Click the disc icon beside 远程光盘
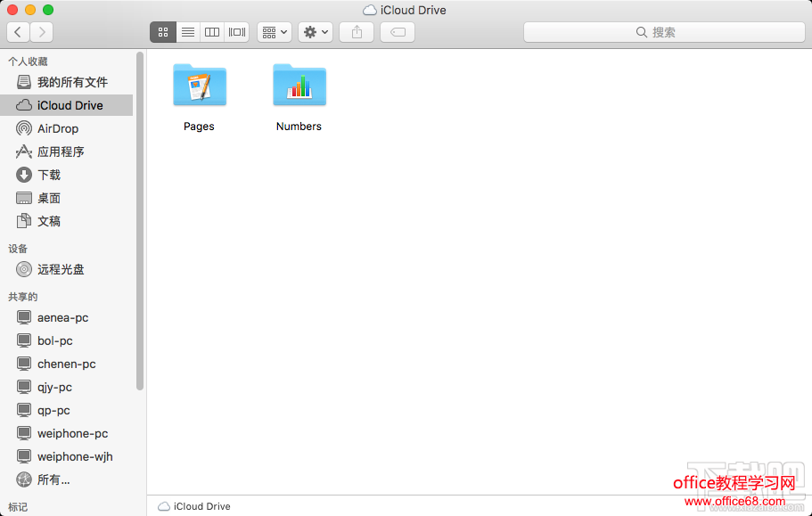This screenshot has height=516, width=812. [24, 269]
